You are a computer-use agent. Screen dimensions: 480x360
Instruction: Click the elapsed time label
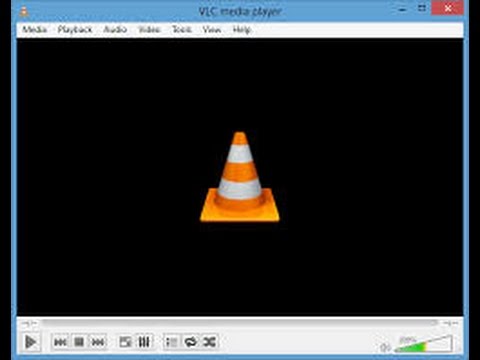pyautogui.click(x=29, y=323)
